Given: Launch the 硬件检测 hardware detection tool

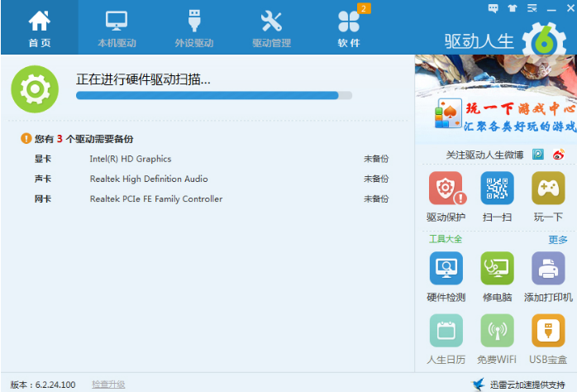Looking at the screenshot, I should (446, 270).
